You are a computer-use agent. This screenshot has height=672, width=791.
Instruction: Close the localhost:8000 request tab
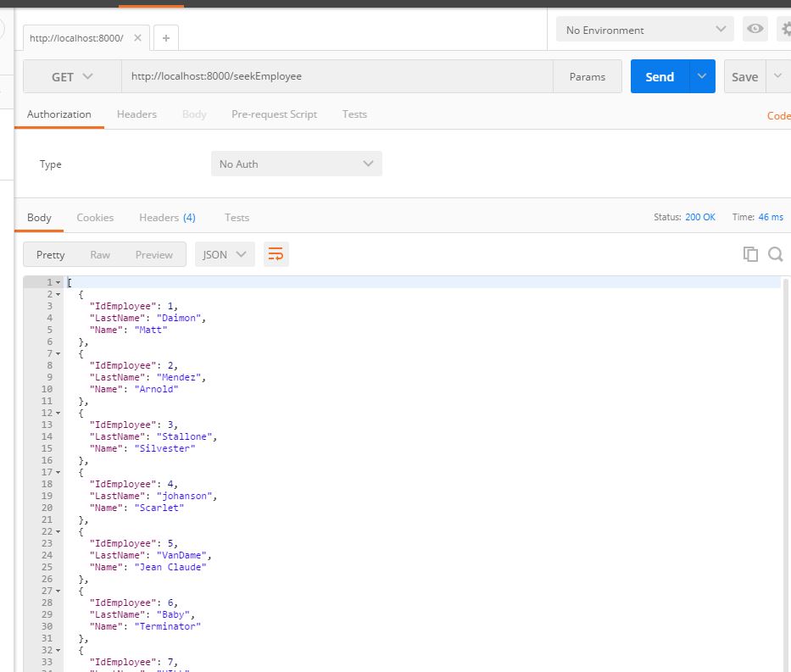coord(137,38)
